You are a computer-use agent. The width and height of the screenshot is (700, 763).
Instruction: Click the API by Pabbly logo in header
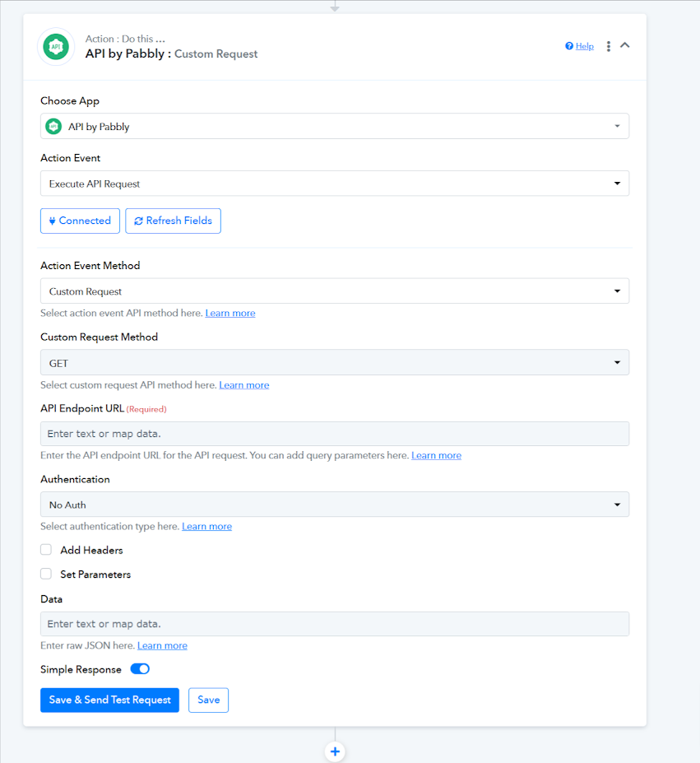56,47
